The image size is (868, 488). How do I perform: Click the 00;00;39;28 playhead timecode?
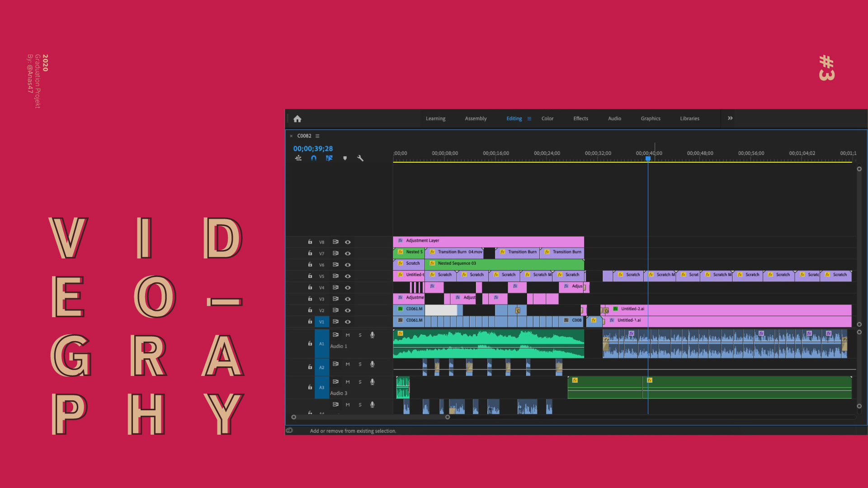pyautogui.click(x=313, y=149)
